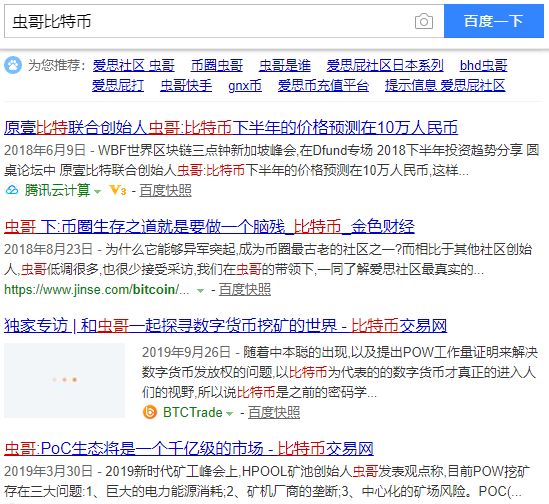Click the jinse.com bitcoin URL
Viewport: 549px width, 504px height.
pyautogui.click(x=97, y=290)
